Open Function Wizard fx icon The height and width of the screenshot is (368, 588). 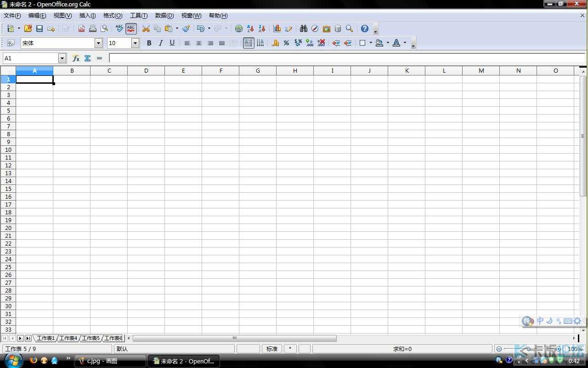(76, 58)
